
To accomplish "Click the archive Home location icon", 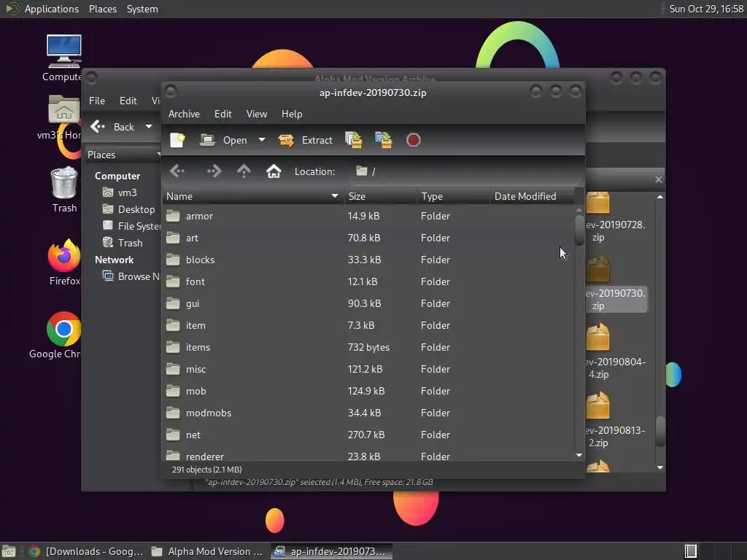I will [x=274, y=171].
